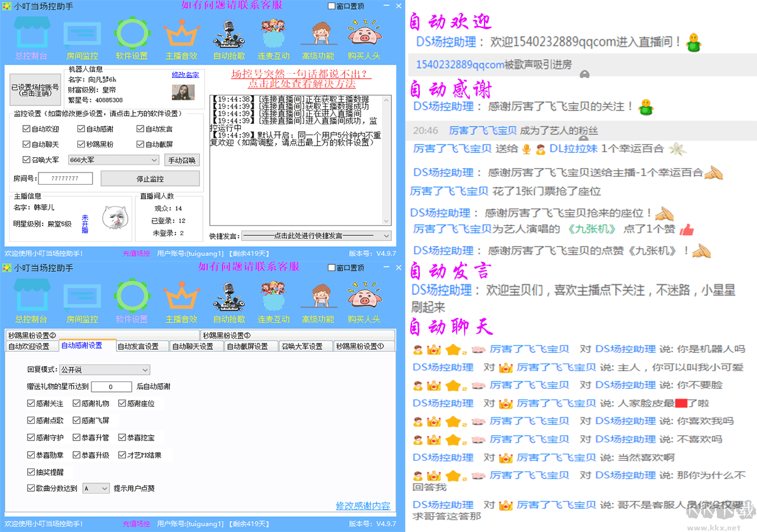Viewport: 757px width, 532px height.
Task: Click the host's cat avatar in 主播信息
Action: click(114, 218)
